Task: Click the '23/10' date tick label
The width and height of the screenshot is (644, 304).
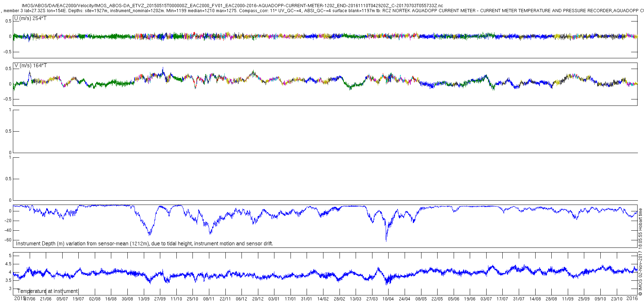Action: tap(617, 299)
